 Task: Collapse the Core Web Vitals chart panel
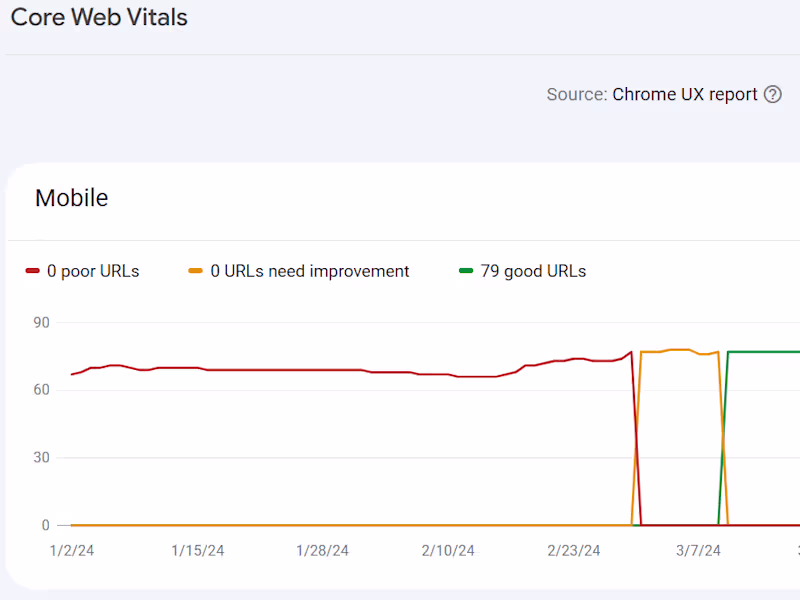(x=98, y=17)
